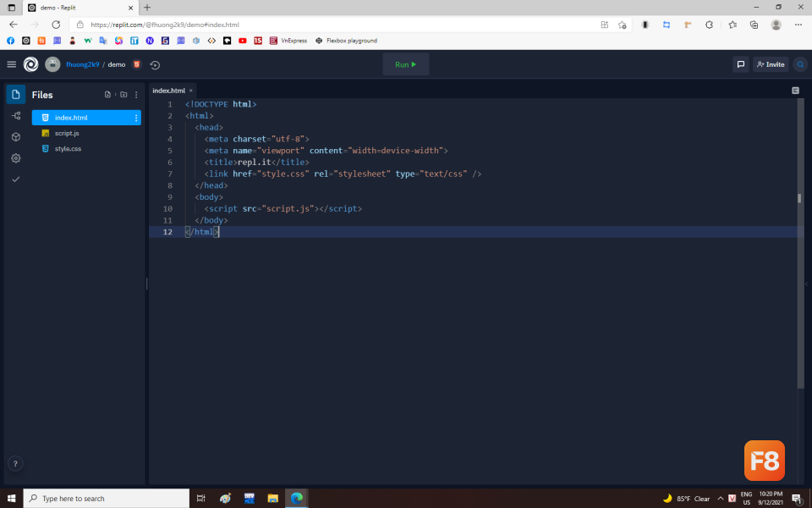Open the Flexbox playground bookmark
The height and width of the screenshot is (508, 812).
coord(347,41)
